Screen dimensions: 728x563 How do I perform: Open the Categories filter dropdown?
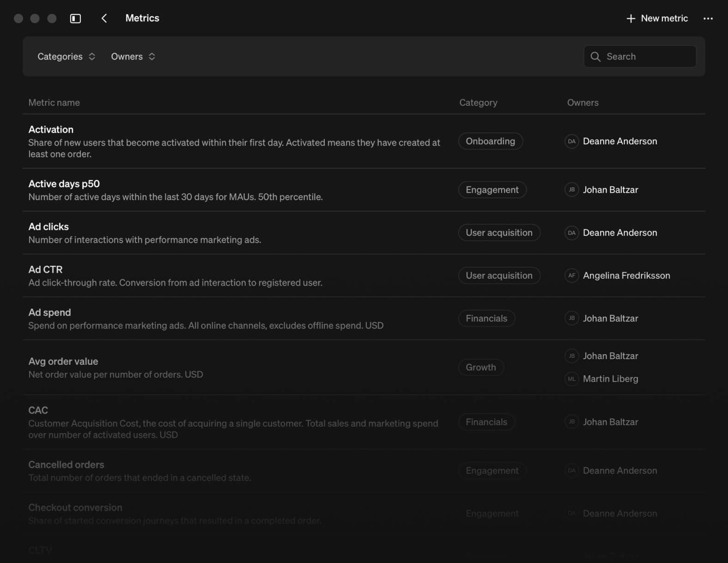(x=66, y=56)
